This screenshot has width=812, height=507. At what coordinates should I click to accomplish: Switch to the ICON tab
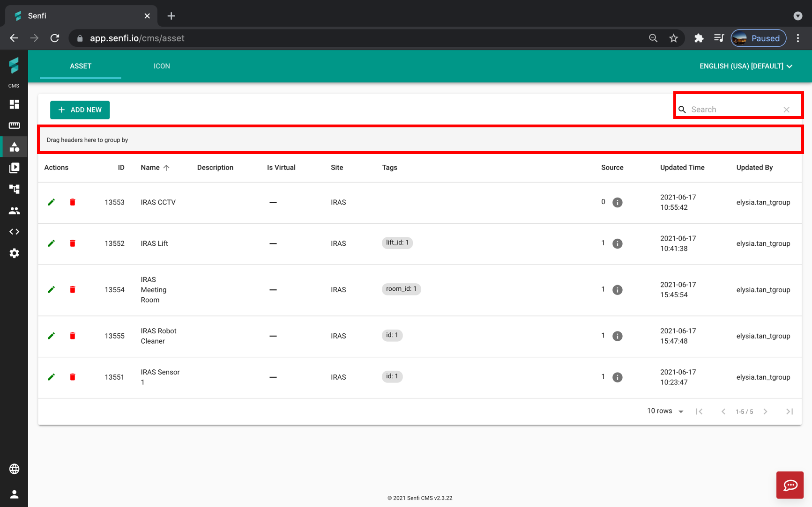pos(162,66)
